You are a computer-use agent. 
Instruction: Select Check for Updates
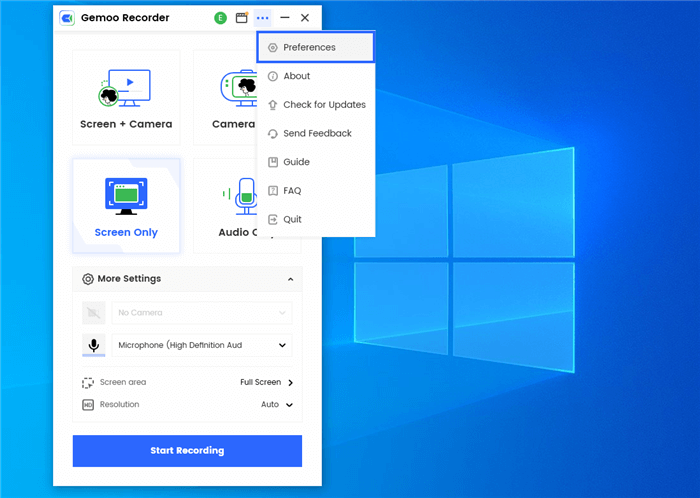point(316,104)
